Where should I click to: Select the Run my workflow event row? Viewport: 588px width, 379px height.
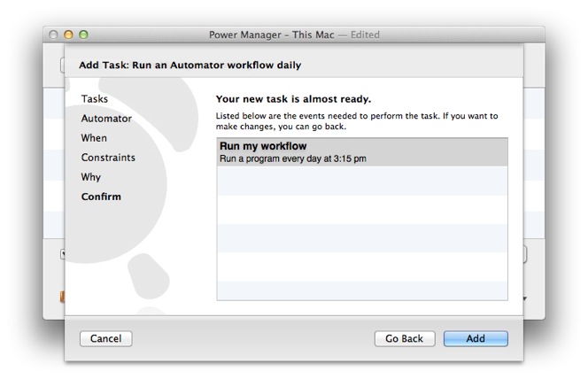(x=362, y=152)
